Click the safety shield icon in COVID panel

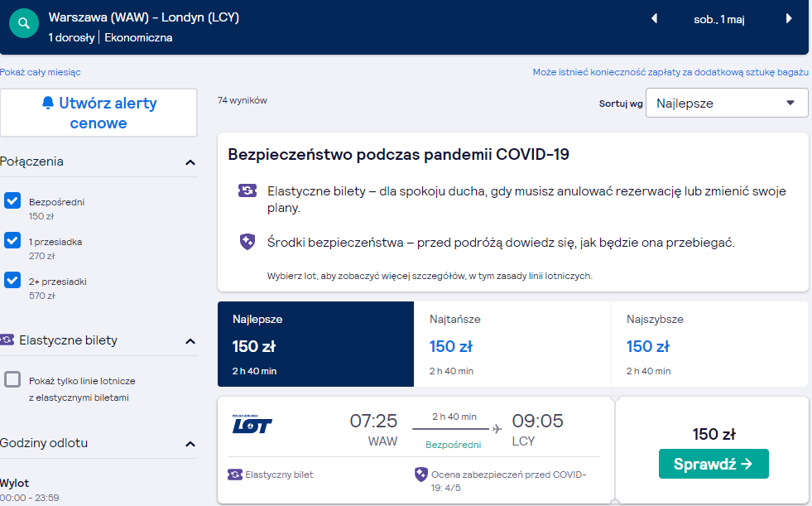point(247,241)
